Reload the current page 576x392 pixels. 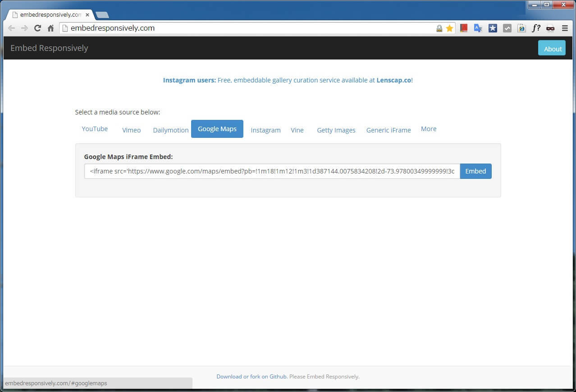tap(37, 28)
